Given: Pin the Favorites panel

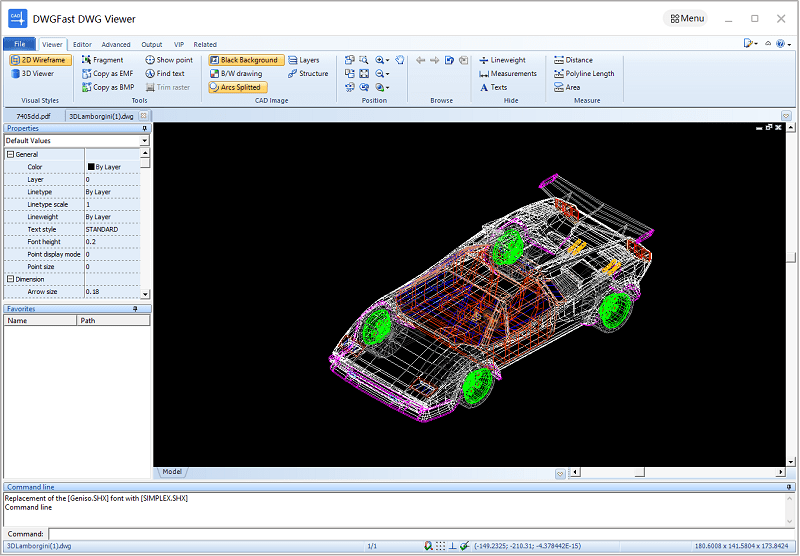Looking at the screenshot, I should pyautogui.click(x=135, y=309).
